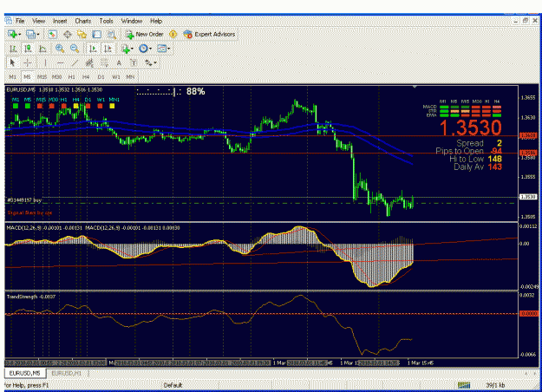The image size is (542, 392).
Task: Switch to W1 timeframe button
Action: coord(116,76)
